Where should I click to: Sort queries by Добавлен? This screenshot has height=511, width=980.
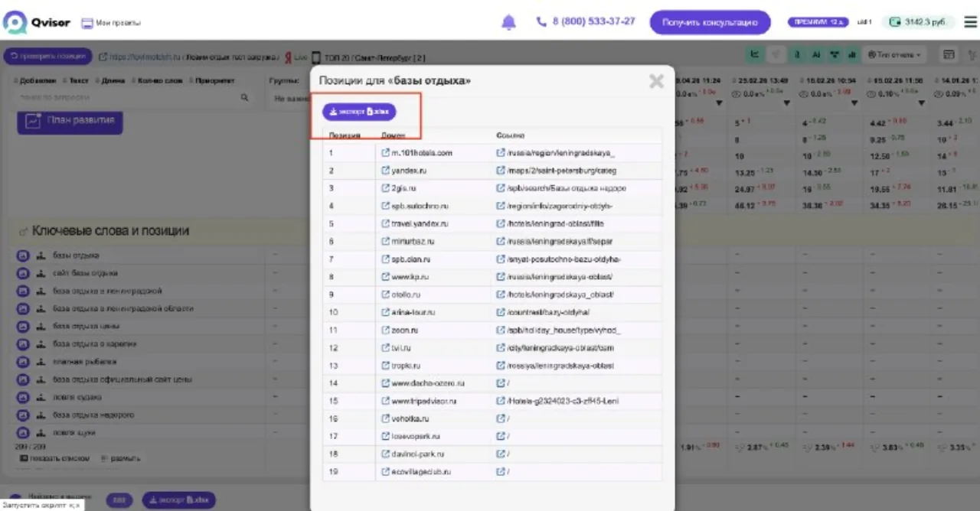tap(34, 80)
